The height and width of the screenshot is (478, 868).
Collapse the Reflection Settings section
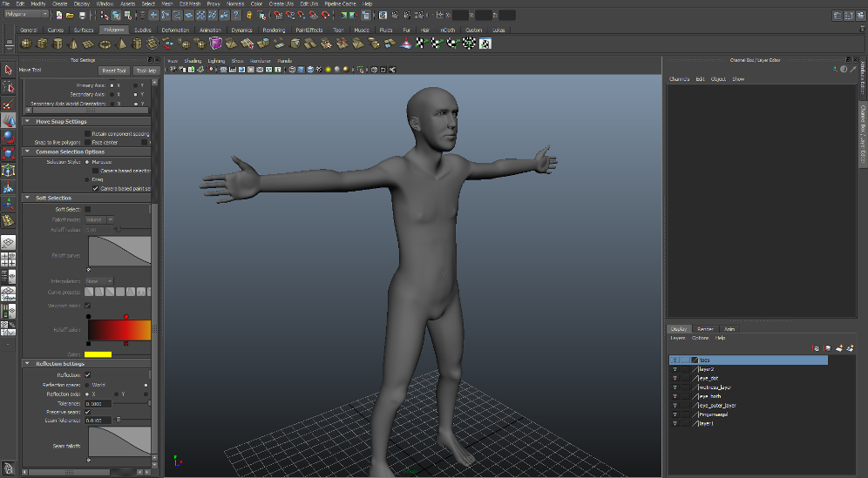(x=29, y=363)
